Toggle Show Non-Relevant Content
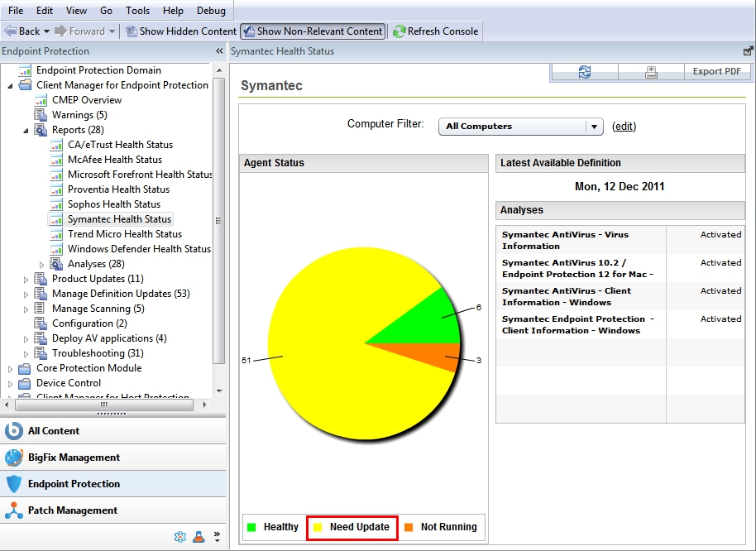 (312, 31)
